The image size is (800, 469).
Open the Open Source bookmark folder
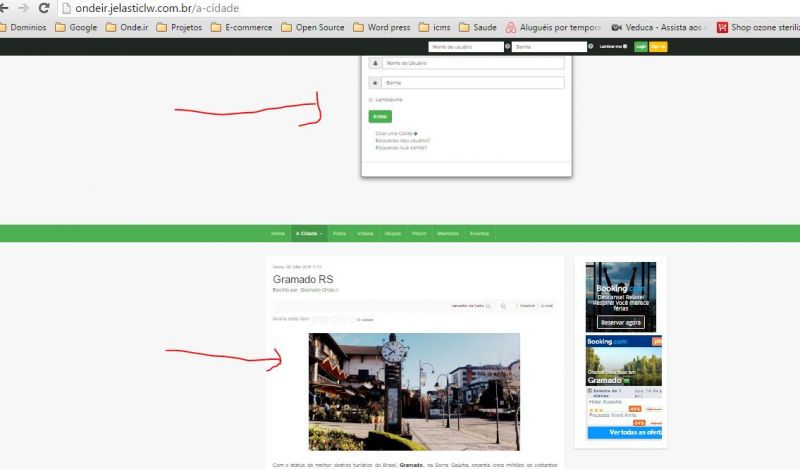[313, 28]
